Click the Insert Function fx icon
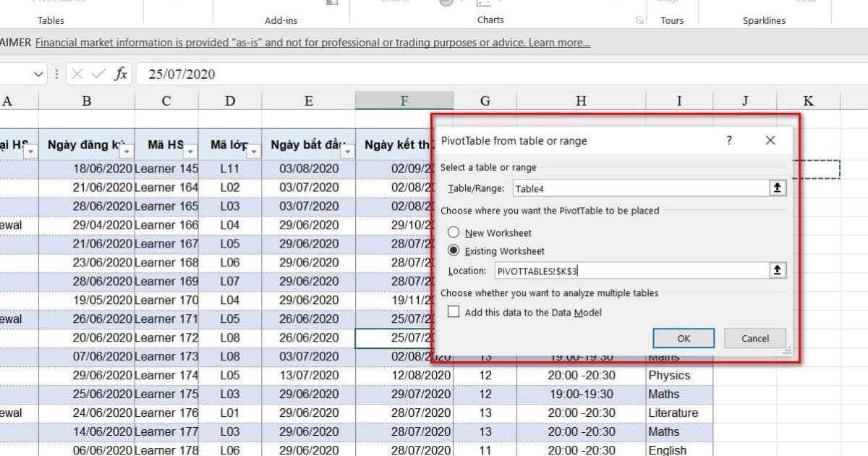Image resolution: width=868 pixels, height=456 pixels. pos(121,74)
